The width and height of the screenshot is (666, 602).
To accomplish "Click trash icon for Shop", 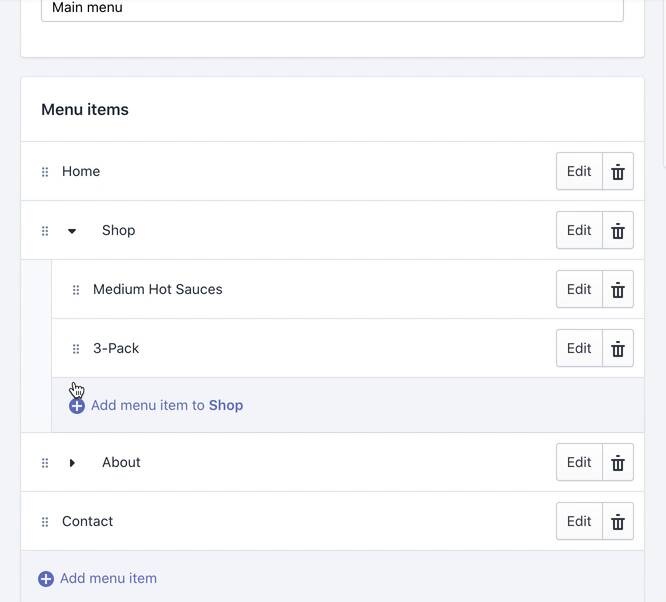I will click(618, 231).
